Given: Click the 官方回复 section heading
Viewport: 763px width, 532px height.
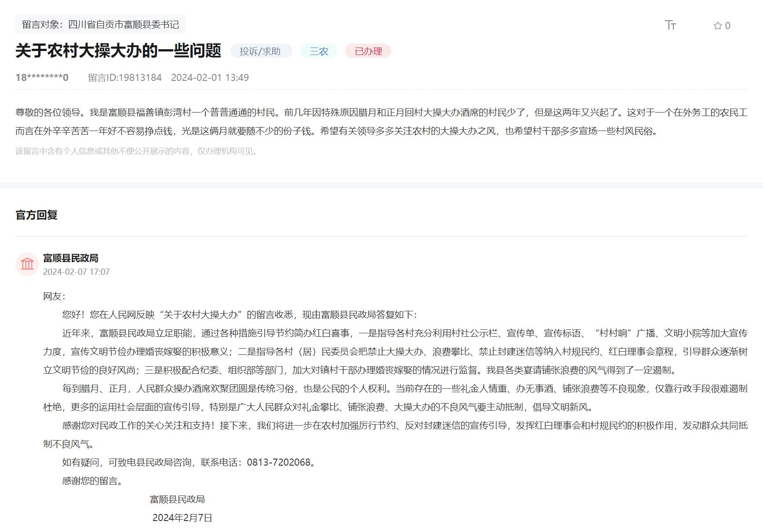Looking at the screenshot, I should (37, 215).
